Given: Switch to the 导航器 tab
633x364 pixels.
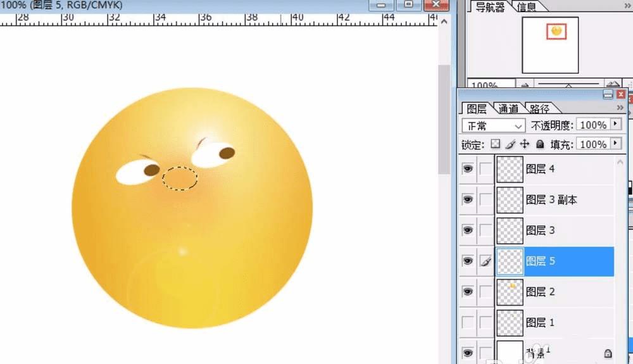Looking at the screenshot, I should point(490,6).
